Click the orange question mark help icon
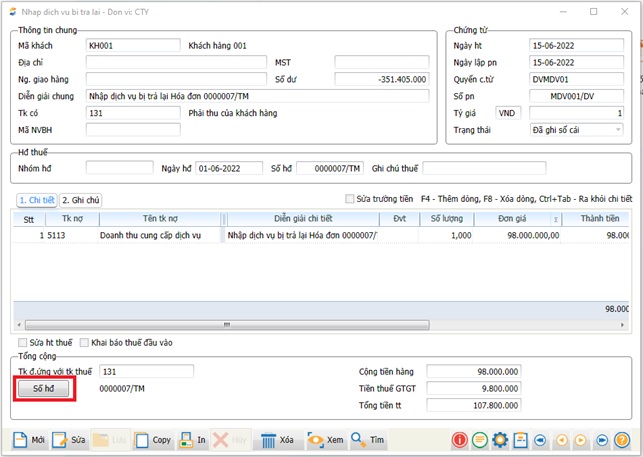643x457 pixels. [x=622, y=440]
